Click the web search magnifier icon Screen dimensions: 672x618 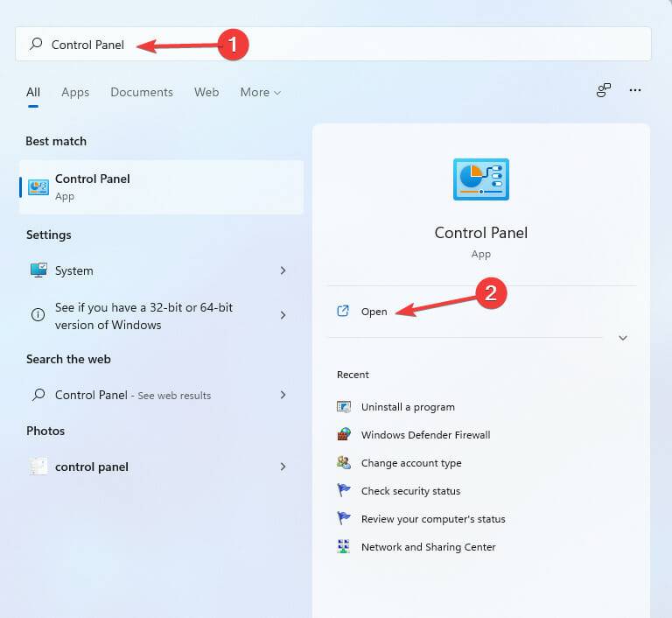pyautogui.click(x=38, y=395)
